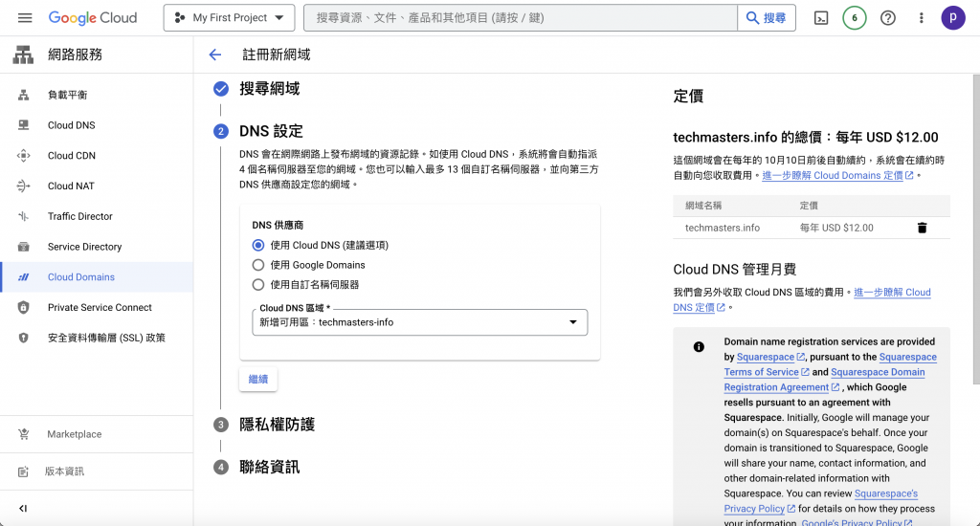Click the Cloud CDN sidebar icon
The image size is (980, 526).
23,156
